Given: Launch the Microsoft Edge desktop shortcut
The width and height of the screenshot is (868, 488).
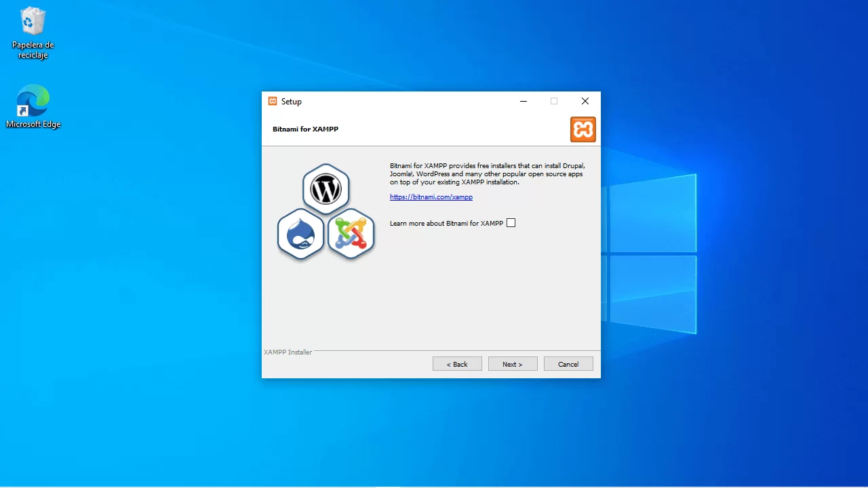Looking at the screenshot, I should coord(33,106).
